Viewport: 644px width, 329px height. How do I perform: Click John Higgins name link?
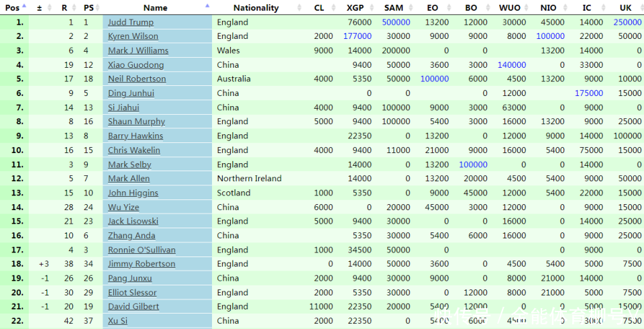pos(133,193)
